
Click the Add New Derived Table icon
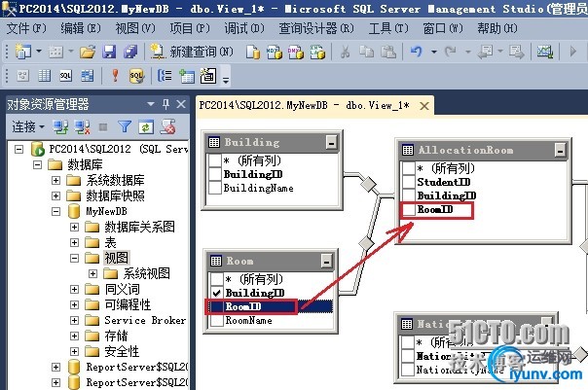pos(208,76)
